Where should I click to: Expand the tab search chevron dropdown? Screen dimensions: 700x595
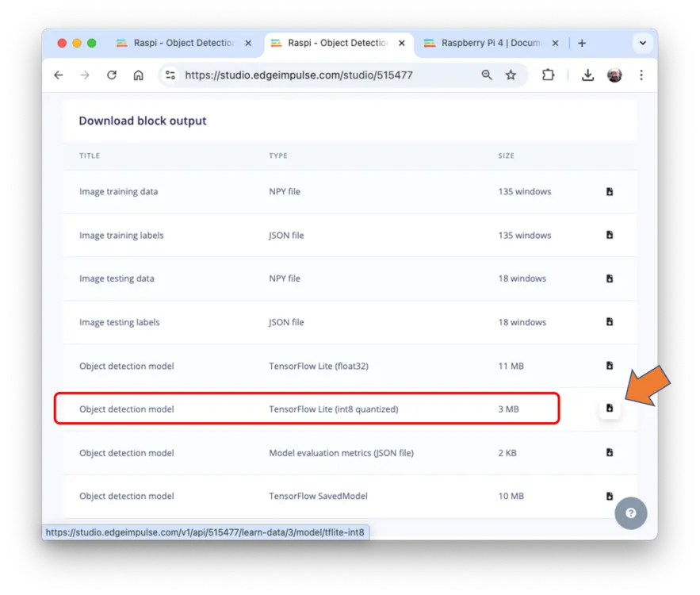[641, 44]
